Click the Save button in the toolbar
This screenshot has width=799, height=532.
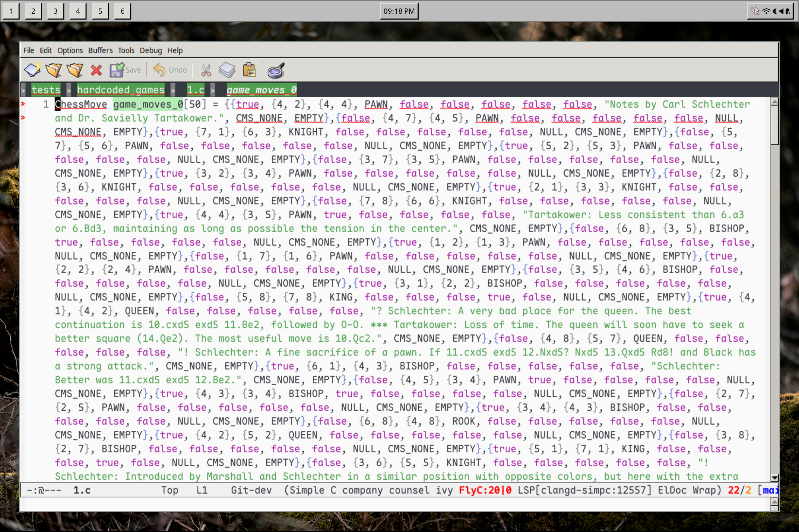125,70
